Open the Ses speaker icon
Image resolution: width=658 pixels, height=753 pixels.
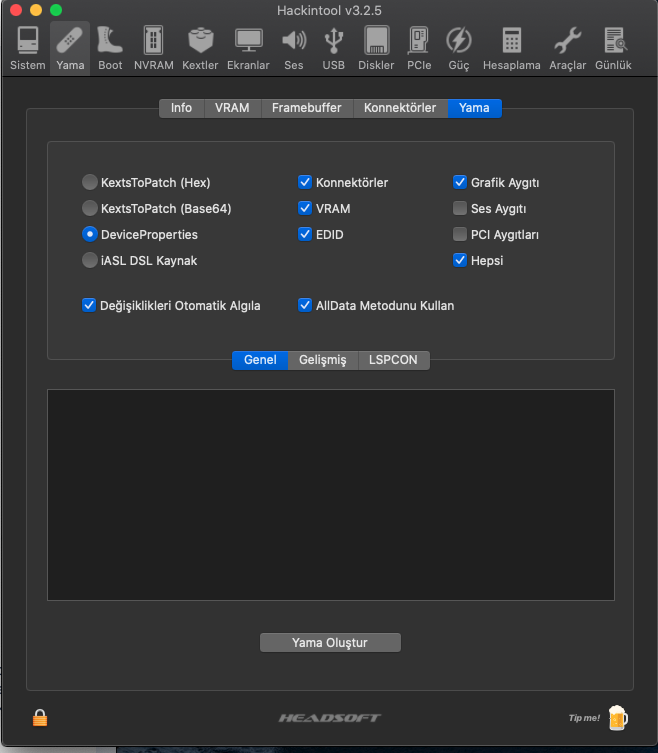293,48
